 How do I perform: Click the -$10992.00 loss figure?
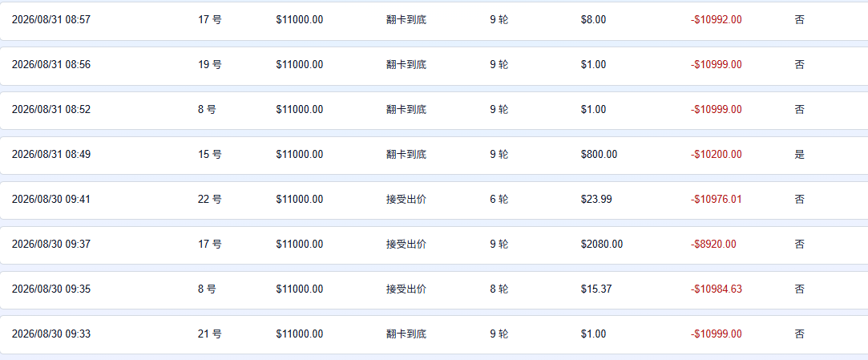(x=717, y=20)
